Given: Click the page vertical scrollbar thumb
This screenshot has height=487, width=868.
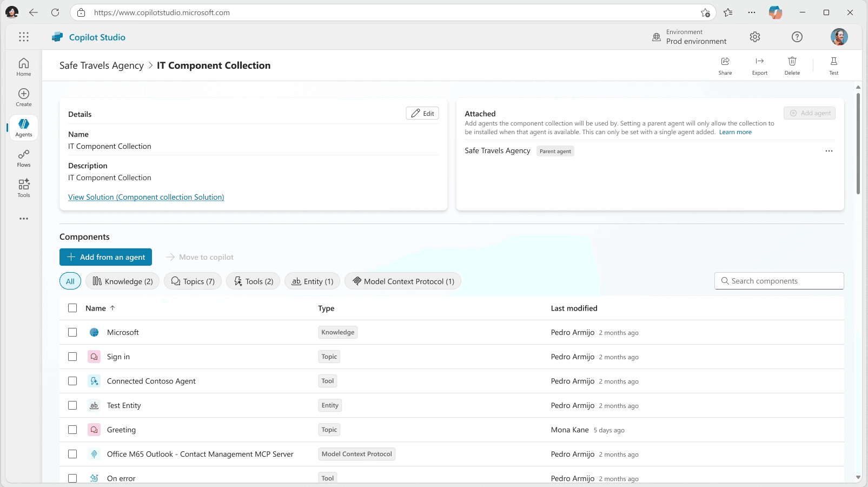Looking at the screenshot, I should [858, 143].
